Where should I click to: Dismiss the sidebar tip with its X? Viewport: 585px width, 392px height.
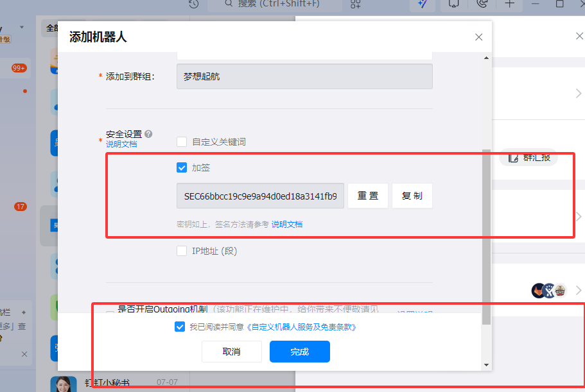[x=24, y=354]
